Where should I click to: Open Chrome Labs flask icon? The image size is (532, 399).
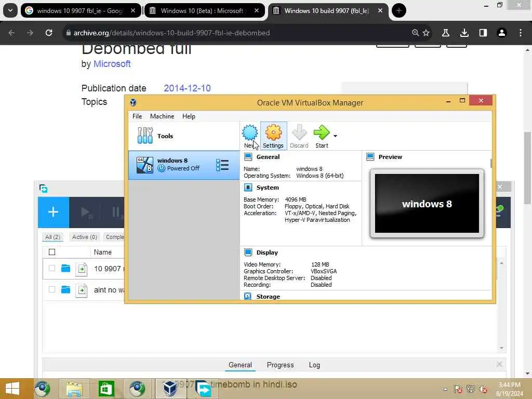click(x=445, y=33)
